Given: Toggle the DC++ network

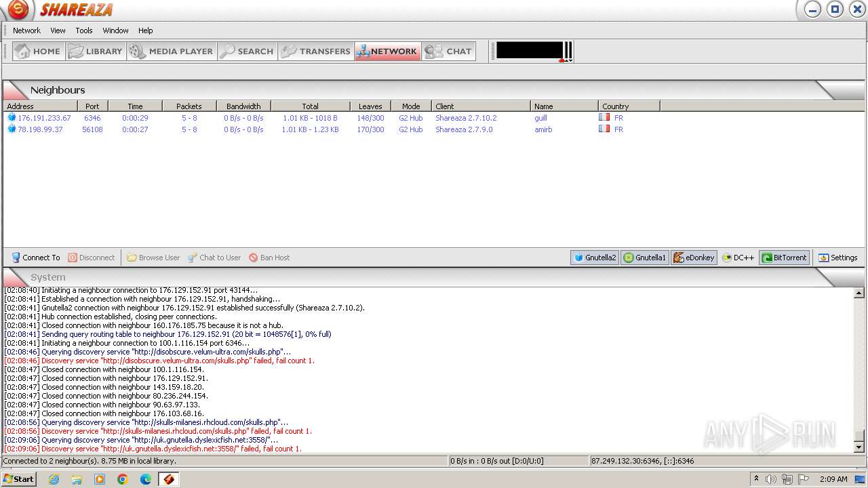Looking at the screenshot, I should (738, 258).
